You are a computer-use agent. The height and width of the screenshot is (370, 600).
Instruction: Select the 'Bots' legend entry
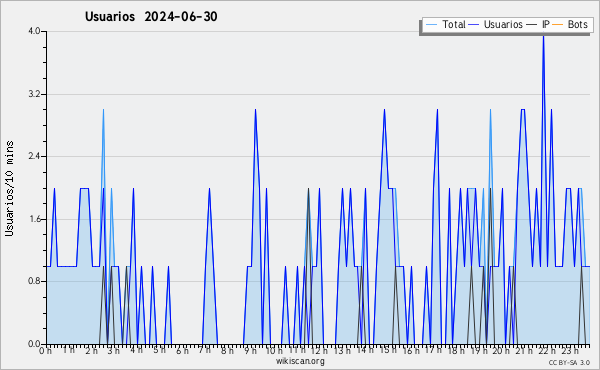(x=570, y=25)
